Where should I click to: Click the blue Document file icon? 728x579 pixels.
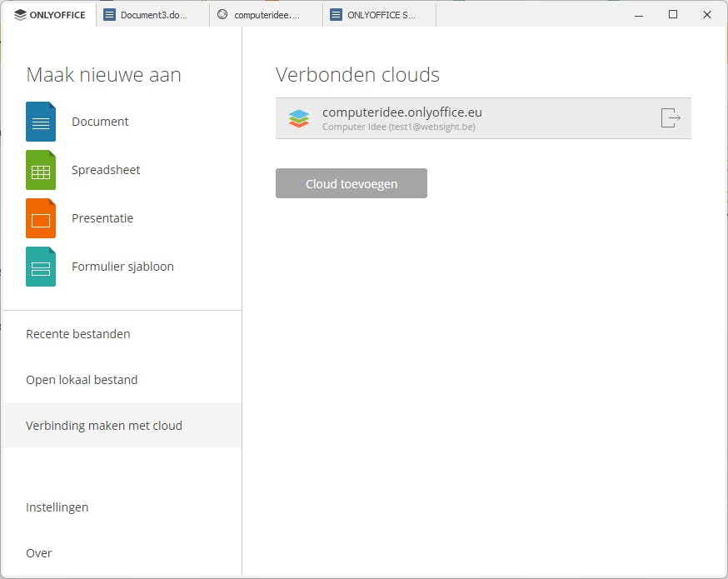click(41, 122)
